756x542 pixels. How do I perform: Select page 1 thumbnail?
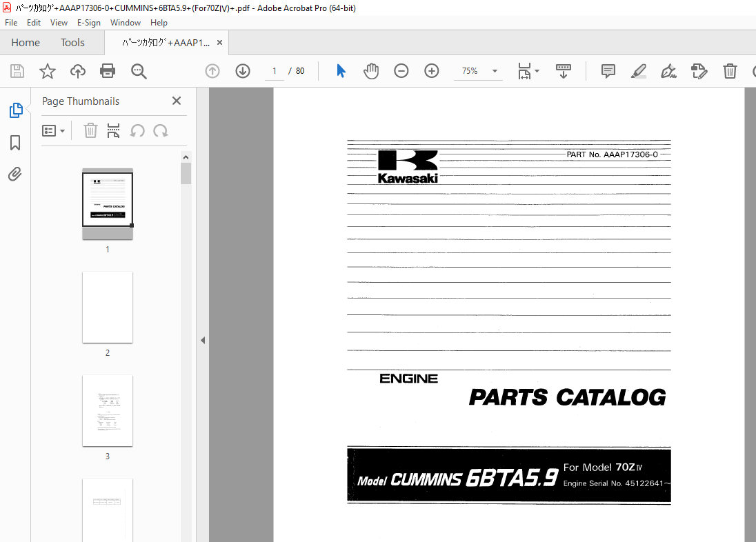(108, 204)
